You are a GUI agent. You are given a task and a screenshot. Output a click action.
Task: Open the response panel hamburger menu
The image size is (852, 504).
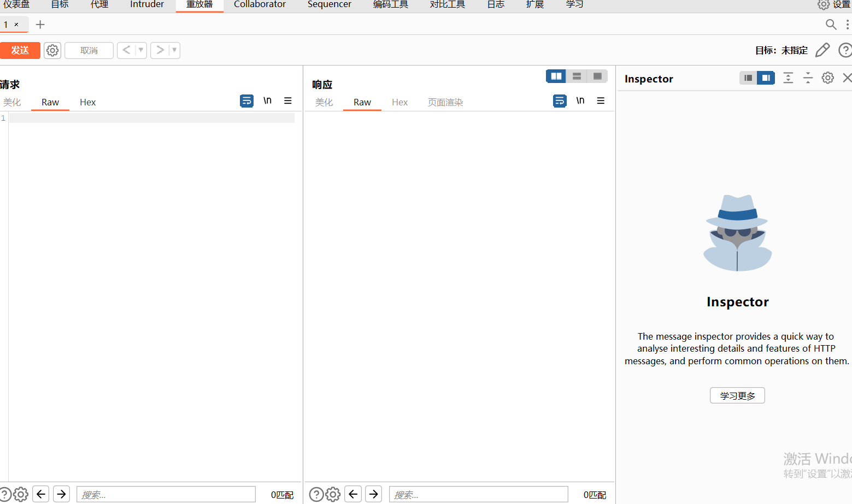(601, 100)
